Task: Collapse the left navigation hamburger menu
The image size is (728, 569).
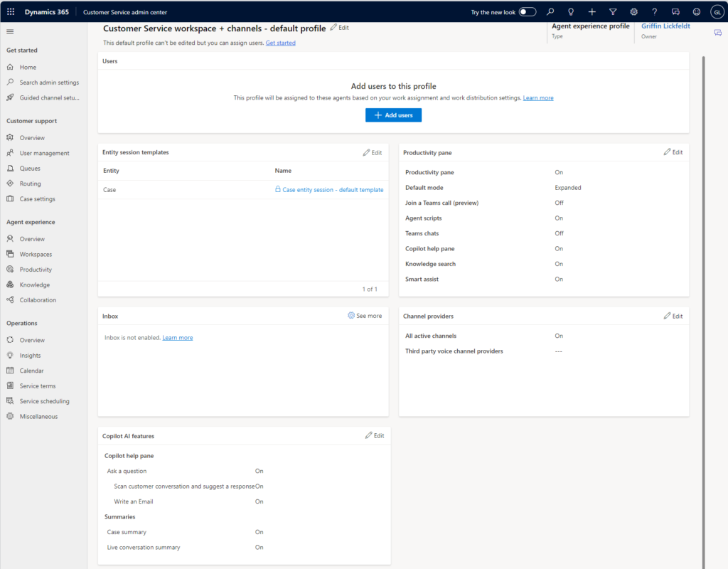Action: 10,32
